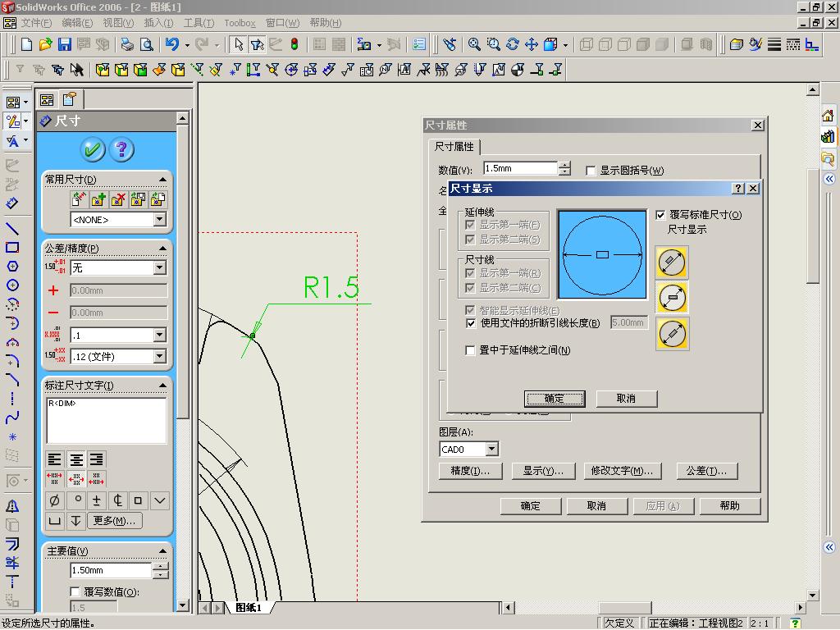
Task: Click the 公差(T)... button
Action: click(x=706, y=471)
